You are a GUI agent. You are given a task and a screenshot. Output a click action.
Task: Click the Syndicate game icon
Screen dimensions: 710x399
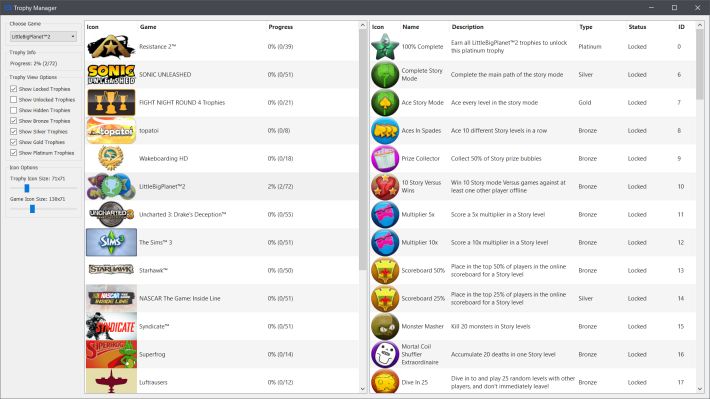point(111,326)
